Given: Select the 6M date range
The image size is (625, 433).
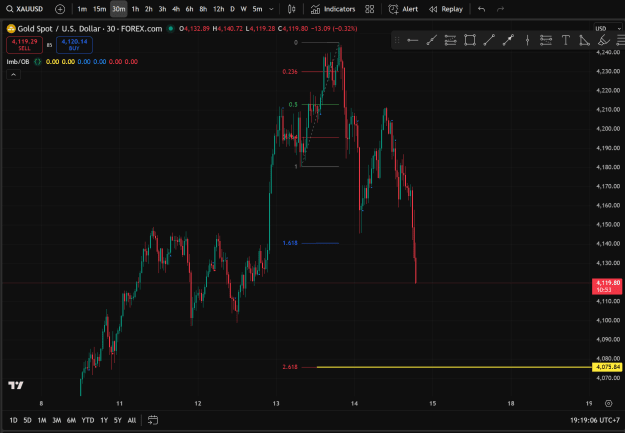Looking at the screenshot, I should click(x=71, y=420).
